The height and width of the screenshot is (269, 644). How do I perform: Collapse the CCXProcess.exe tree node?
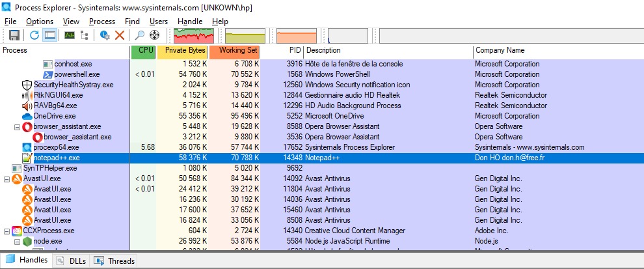[7, 231]
